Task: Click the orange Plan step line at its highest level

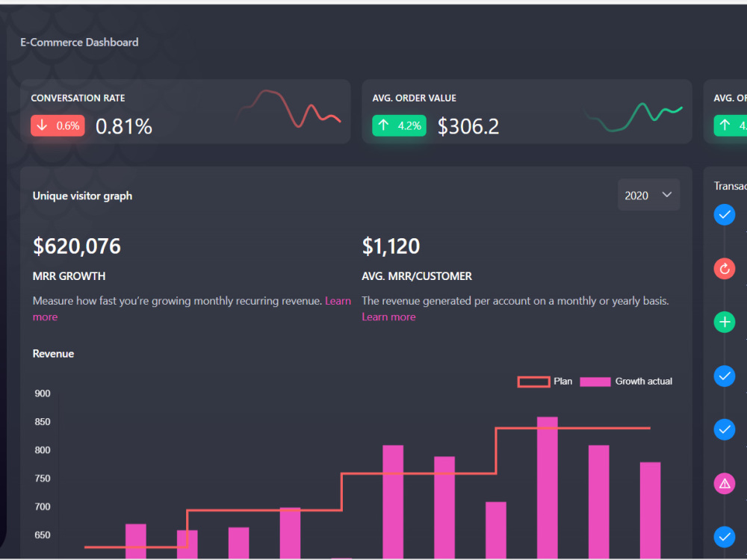Action: coord(573,428)
